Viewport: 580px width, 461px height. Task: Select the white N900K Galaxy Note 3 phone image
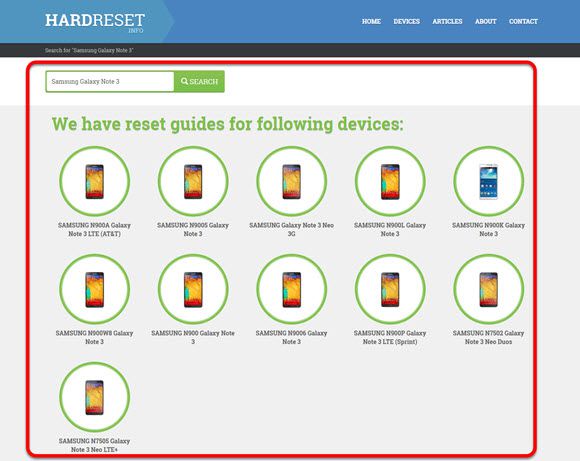(488, 181)
